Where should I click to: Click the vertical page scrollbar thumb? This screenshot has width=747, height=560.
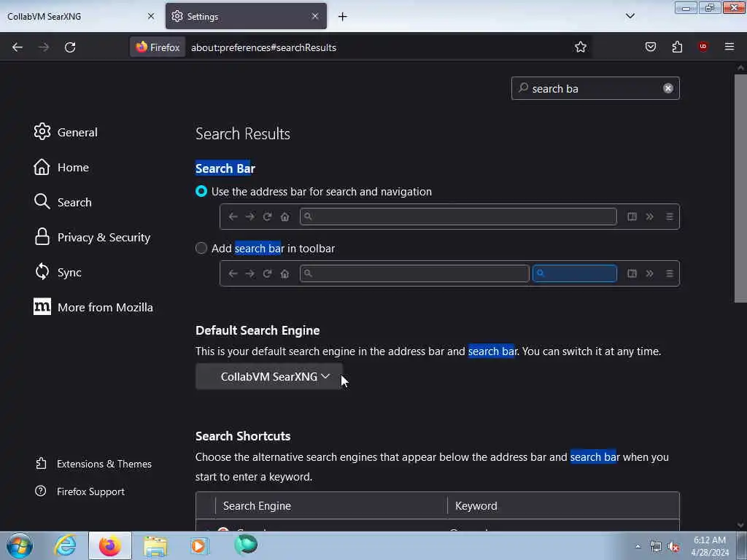(x=740, y=188)
